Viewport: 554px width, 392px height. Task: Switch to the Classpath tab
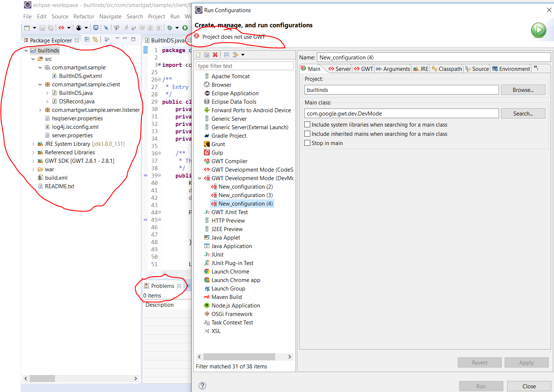coord(447,69)
